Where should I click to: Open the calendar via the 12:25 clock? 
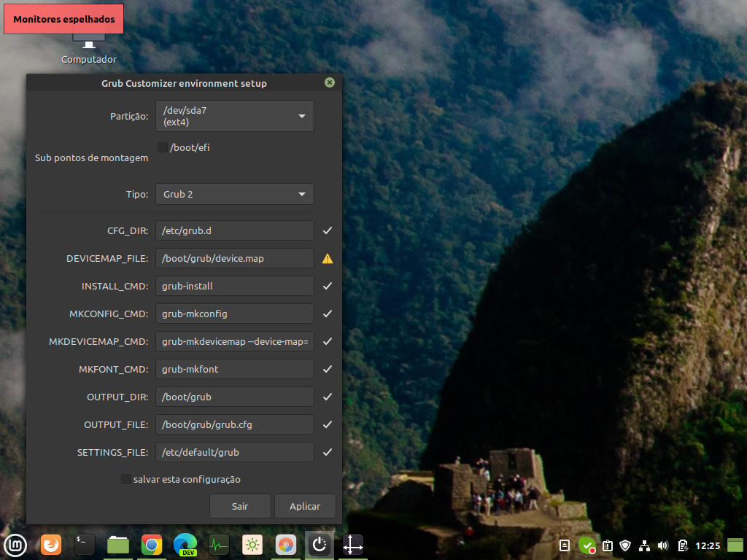coord(708,545)
